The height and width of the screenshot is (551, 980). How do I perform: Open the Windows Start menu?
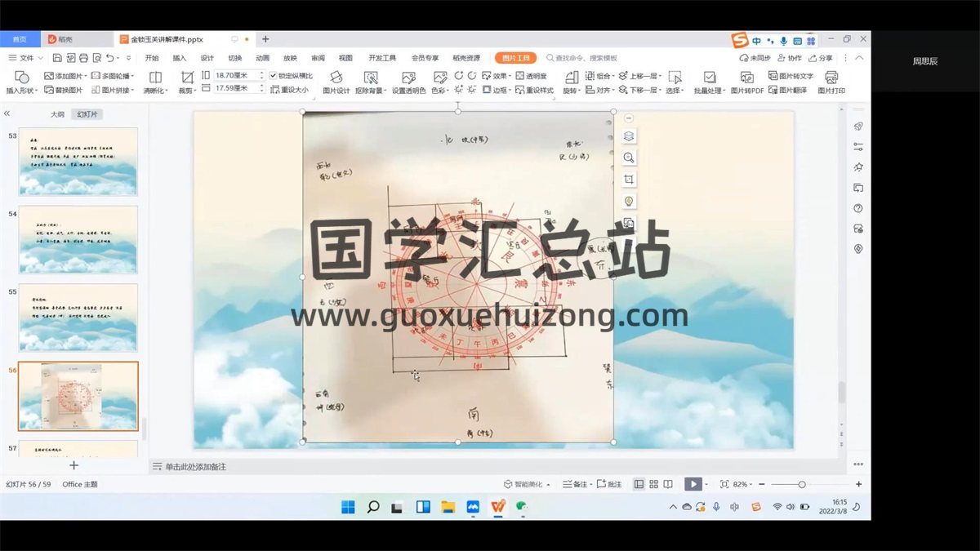[x=348, y=507]
